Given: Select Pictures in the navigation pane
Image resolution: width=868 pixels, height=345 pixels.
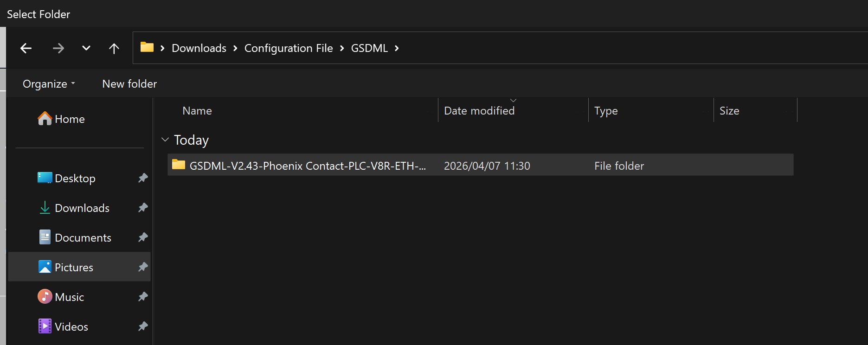Looking at the screenshot, I should (x=74, y=268).
